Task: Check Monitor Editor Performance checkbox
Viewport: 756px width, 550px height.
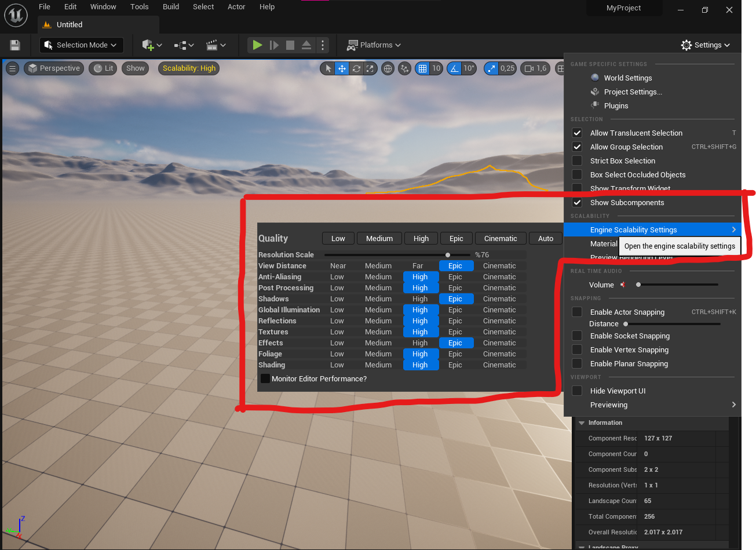Action: pyautogui.click(x=265, y=378)
